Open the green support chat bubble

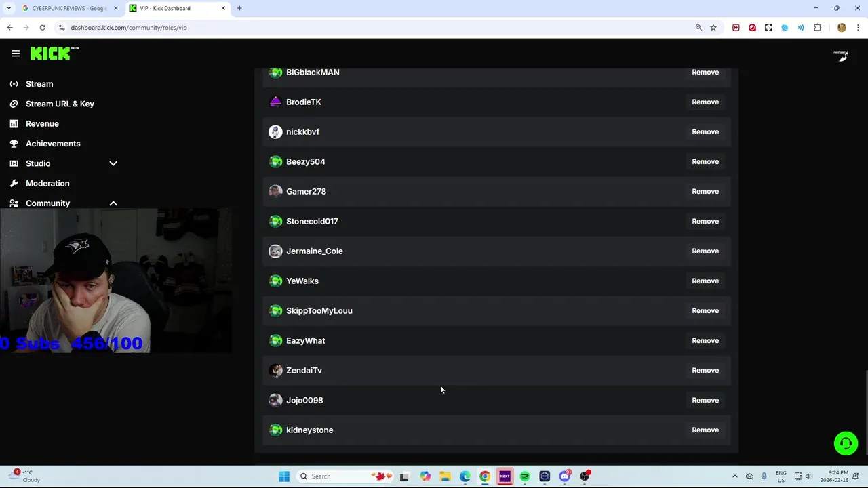click(x=846, y=443)
